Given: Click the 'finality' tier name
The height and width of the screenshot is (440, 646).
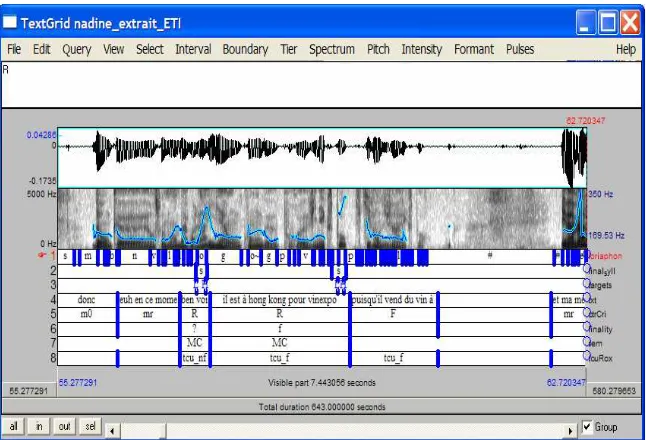Looking at the screenshot, I should (600, 329).
